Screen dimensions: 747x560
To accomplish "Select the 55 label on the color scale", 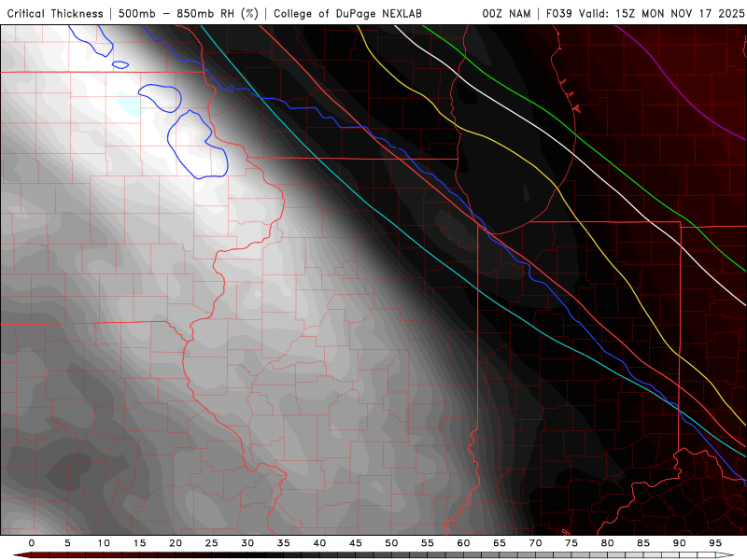I will 428,543.
